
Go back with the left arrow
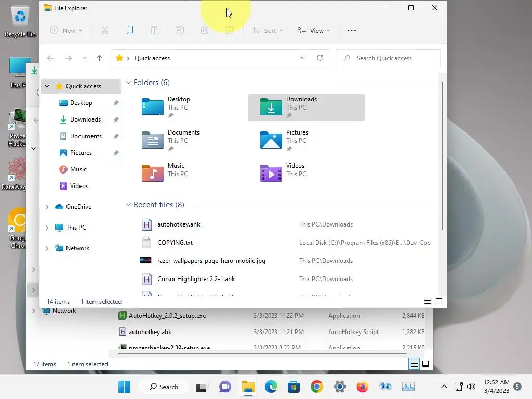click(x=50, y=58)
